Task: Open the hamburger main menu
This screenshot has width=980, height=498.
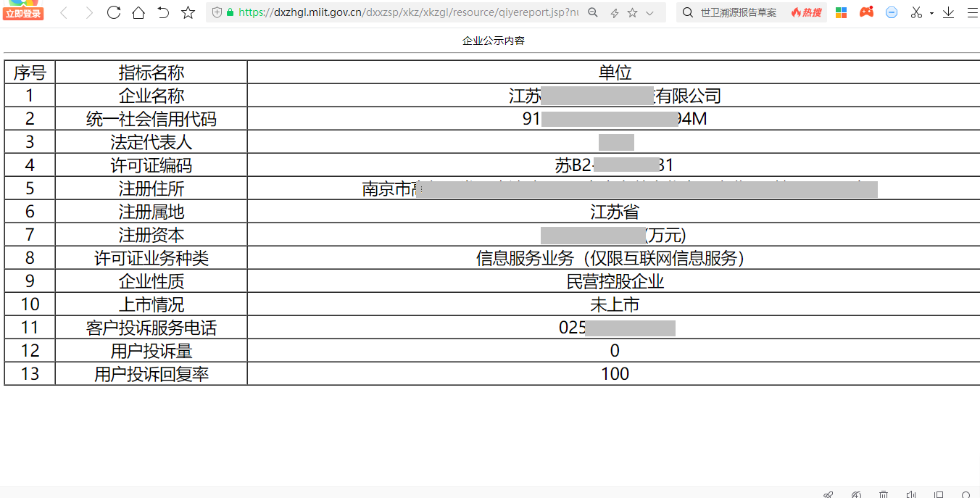Action: click(971, 12)
